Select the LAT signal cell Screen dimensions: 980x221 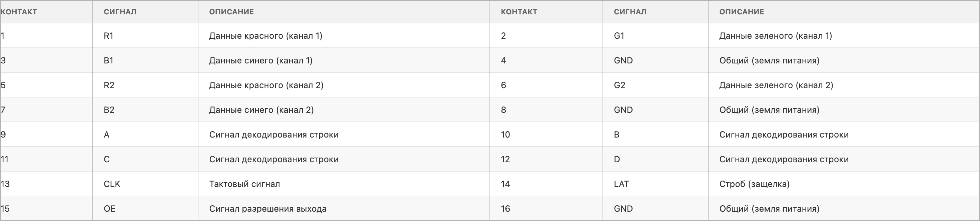click(x=621, y=184)
